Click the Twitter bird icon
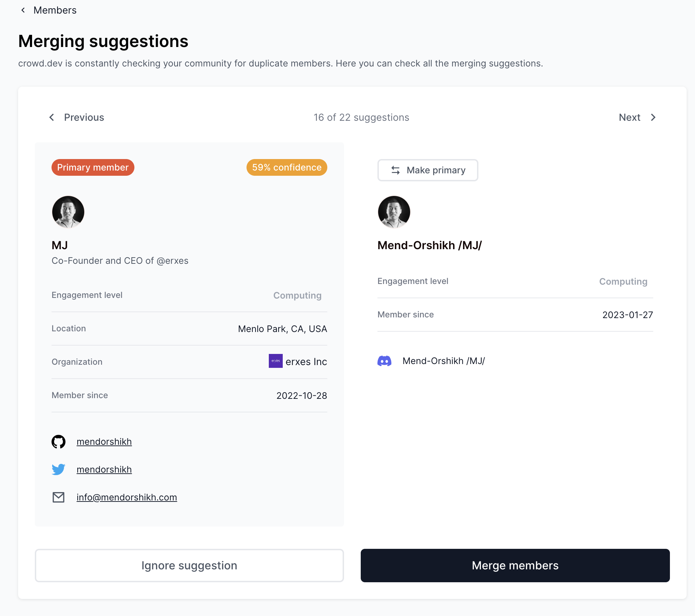The image size is (695, 616). tap(58, 469)
